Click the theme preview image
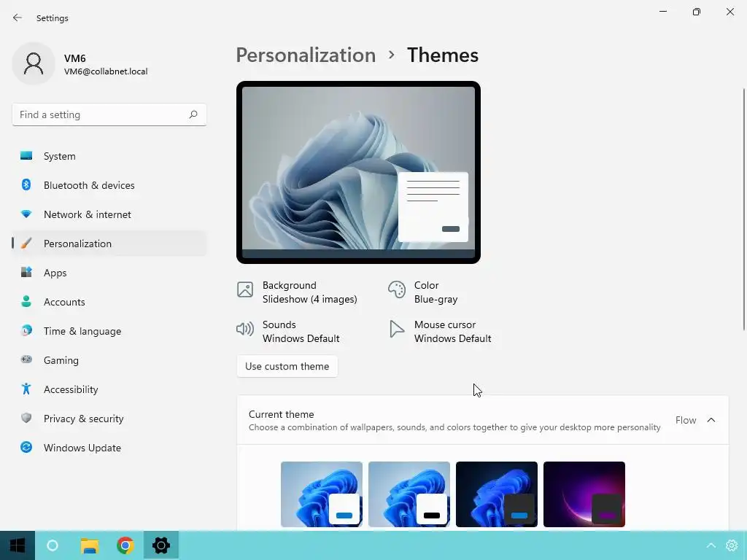The image size is (747, 560). coord(358,172)
